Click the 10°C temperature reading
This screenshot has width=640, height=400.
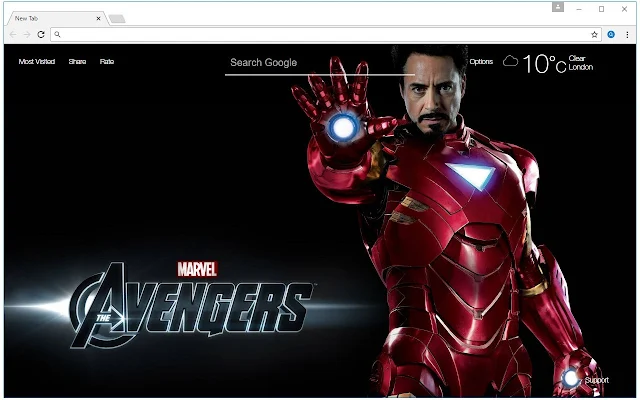pyautogui.click(x=544, y=64)
